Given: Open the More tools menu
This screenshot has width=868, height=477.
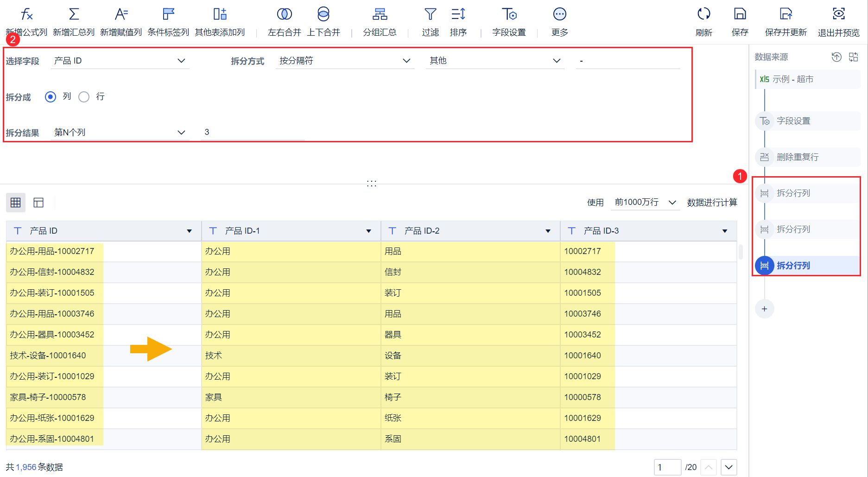Looking at the screenshot, I should [x=560, y=21].
